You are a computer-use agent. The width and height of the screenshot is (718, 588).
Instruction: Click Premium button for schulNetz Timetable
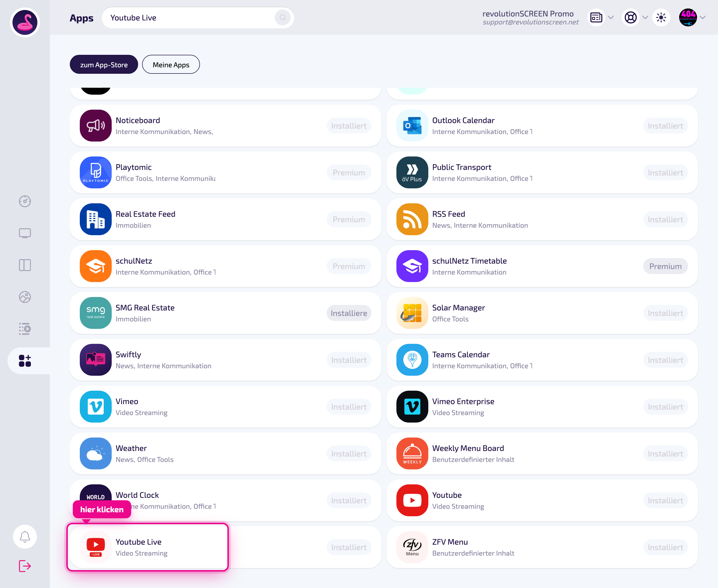click(x=665, y=266)
